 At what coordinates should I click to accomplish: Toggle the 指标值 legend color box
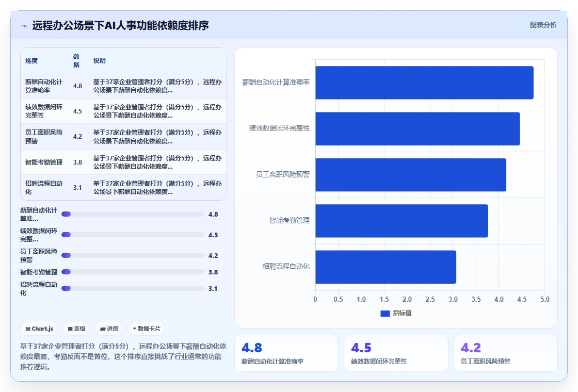(385, 313)
